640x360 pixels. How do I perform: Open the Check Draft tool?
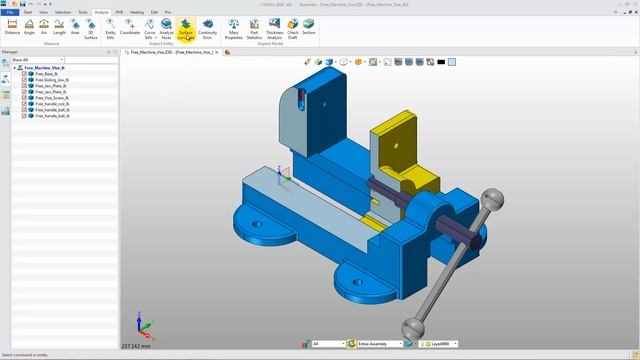point(293,29)
